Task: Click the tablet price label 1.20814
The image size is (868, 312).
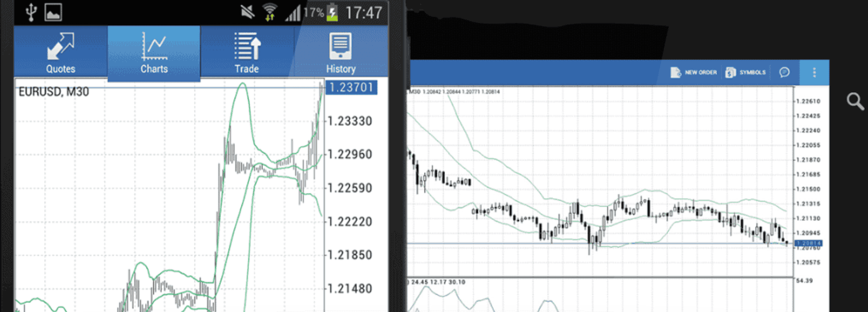Action: [x=809, y=244]
